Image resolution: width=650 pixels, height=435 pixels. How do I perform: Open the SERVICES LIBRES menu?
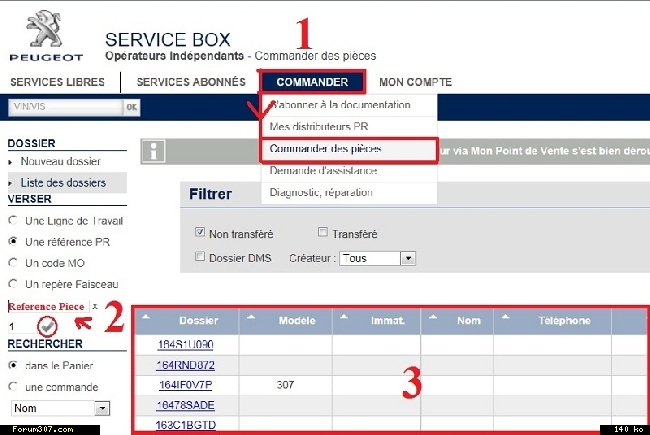pyautogui.click(x=58, y=82)
